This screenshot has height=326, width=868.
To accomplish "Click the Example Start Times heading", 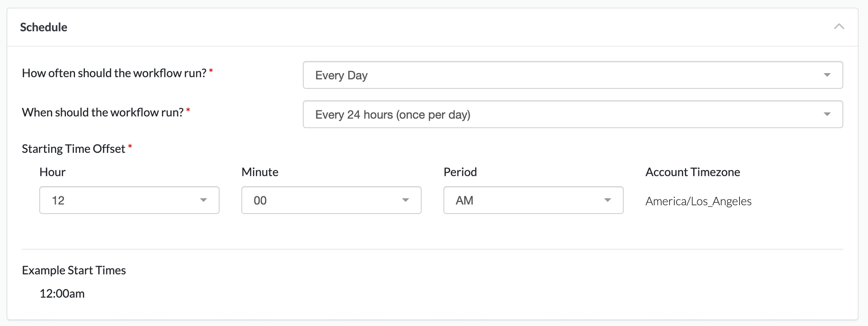I will tap(74, 270).
